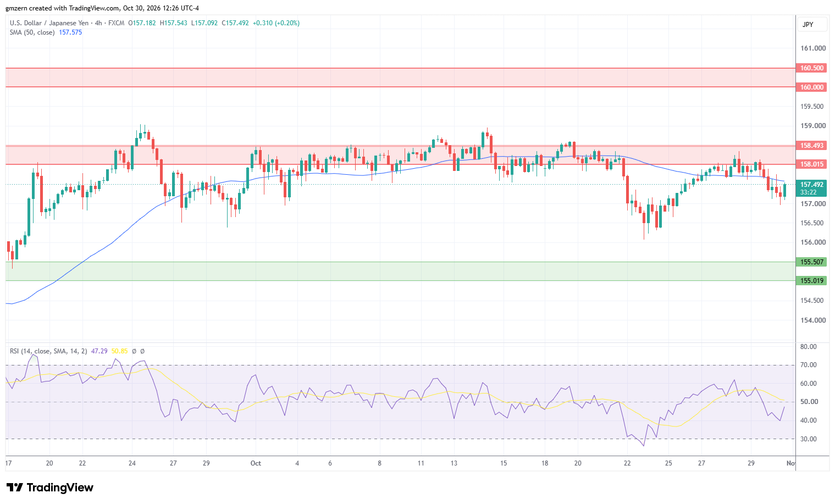This screenshot has height=504, width=835.
Task: Click the 25 date on the time axis
Action: pos(668,463)
